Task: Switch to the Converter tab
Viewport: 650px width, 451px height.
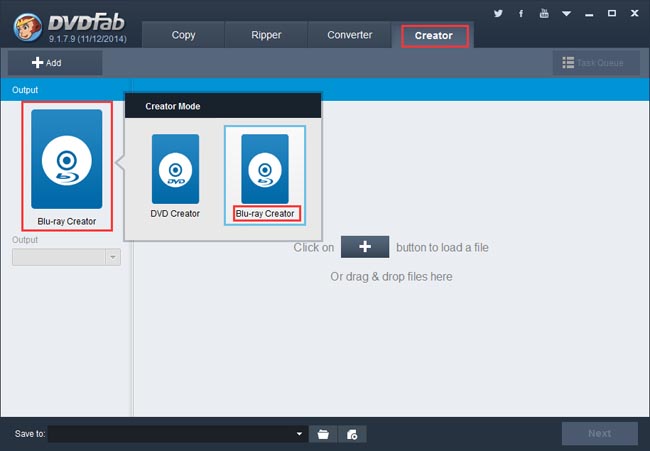Action: (349, 35)
